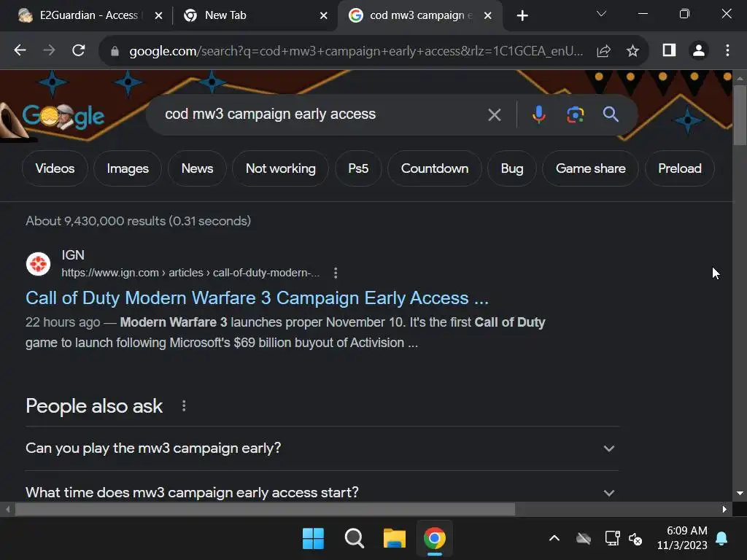The height and width of the screenshot is (560, 747).
Task: Click the horizontal scrollbar left arrow
Action: click(x=7, y=509)
